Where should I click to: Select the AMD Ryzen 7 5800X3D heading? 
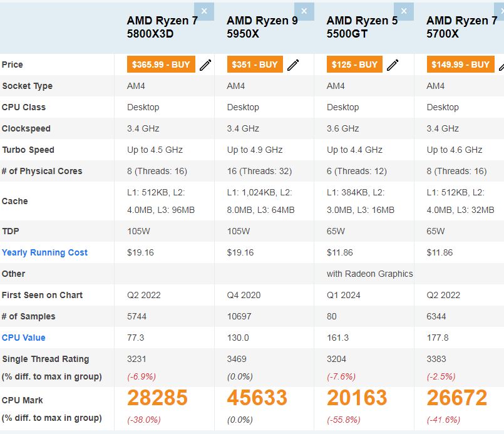162,27
